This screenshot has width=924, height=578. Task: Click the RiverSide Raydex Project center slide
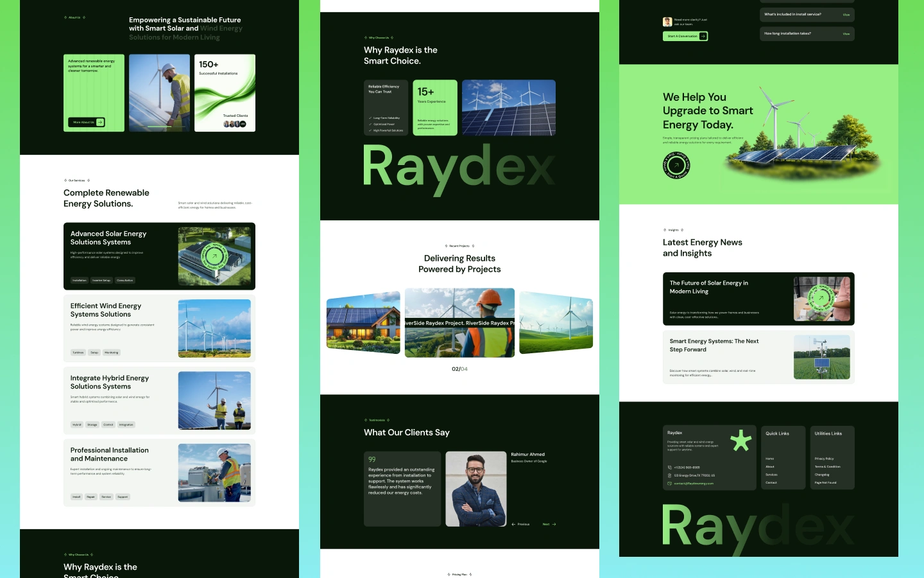(x=459, y=323)
